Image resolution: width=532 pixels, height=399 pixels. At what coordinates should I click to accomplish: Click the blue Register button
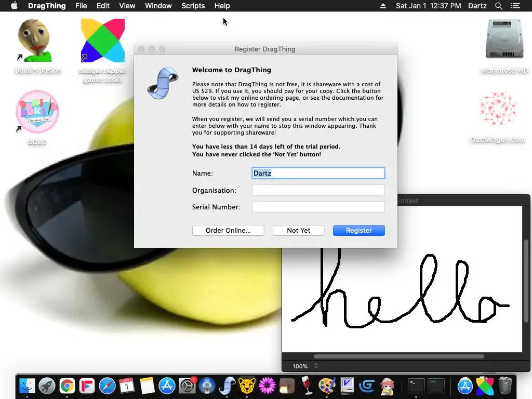(x=358, y=230)
